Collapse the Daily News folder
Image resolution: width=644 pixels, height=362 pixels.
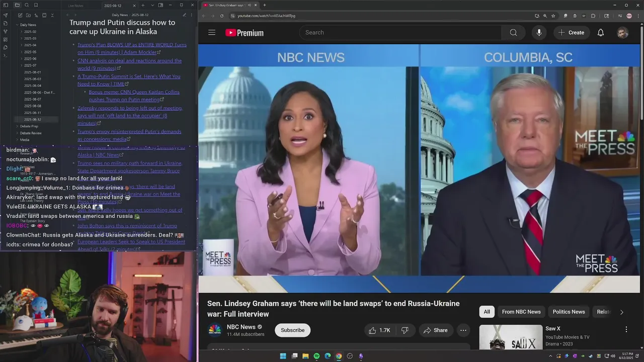[x=28, y=25]
